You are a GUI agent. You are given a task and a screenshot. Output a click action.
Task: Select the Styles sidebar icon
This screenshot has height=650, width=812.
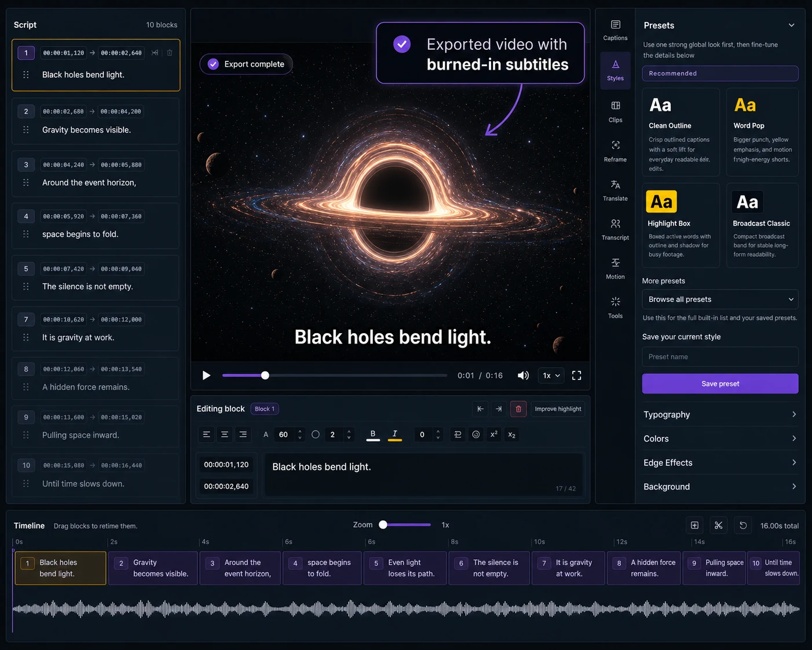click(615, 70)
